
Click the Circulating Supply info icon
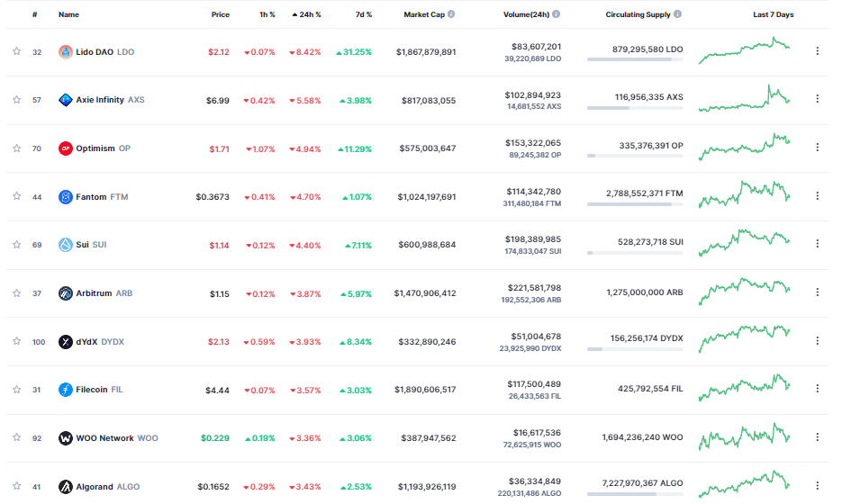(x=677, y=14)
